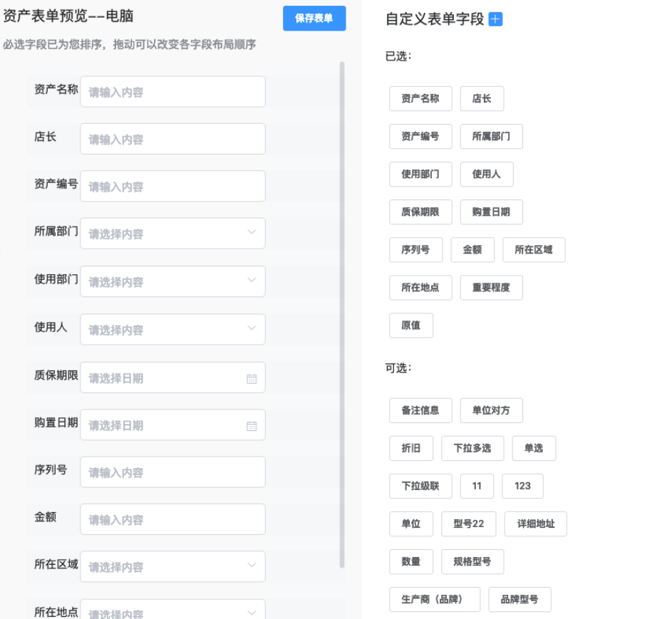Select the 折旧 optional field tag

click(411, 448)
